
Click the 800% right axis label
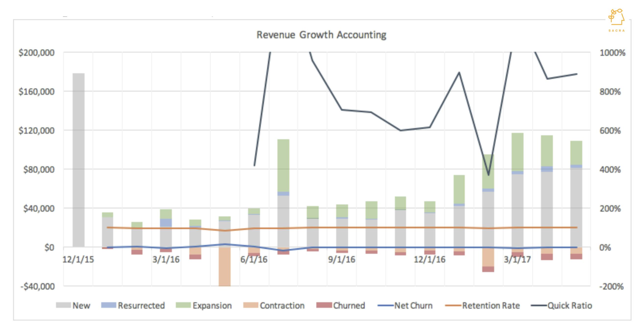[610, 92]
